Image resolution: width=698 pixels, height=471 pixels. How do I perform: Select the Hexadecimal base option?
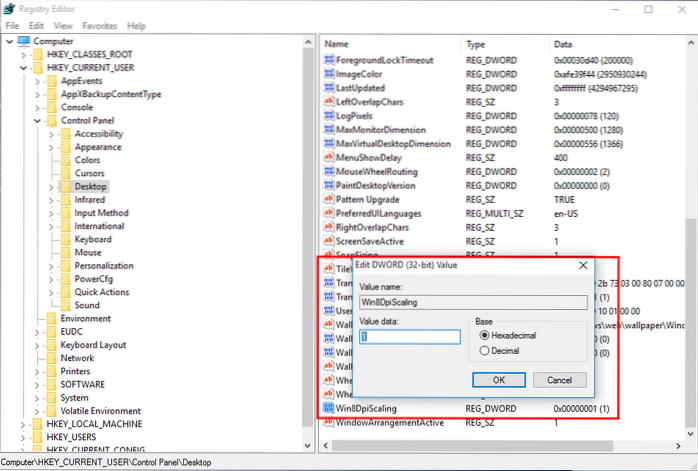click(x=486, y=336)
